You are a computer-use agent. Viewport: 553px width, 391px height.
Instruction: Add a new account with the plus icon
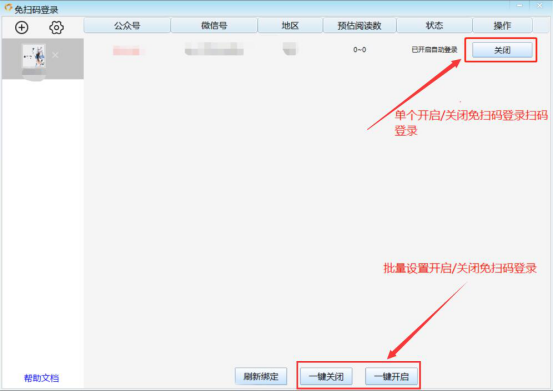pyautogui.click(x=22, y=27)
